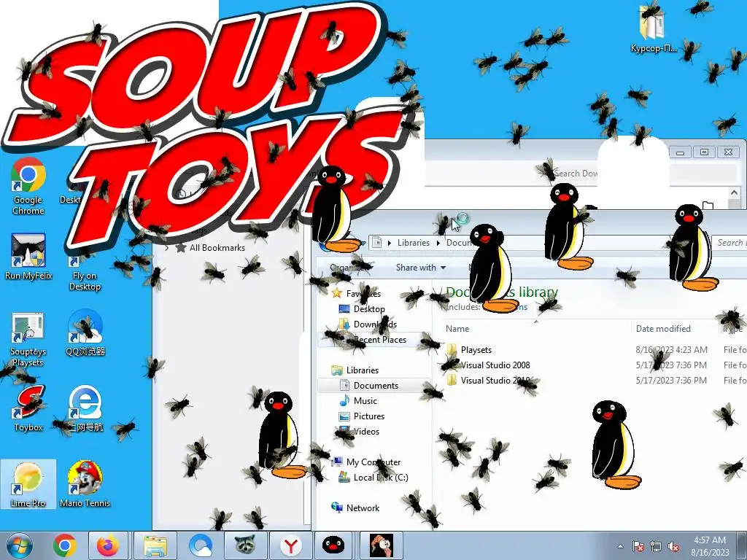This screenshot has width=747, height=560.
Task: Open the taskbar clock showing 4:57 AM
Action: pyautogui.click(x=710, y=546)
